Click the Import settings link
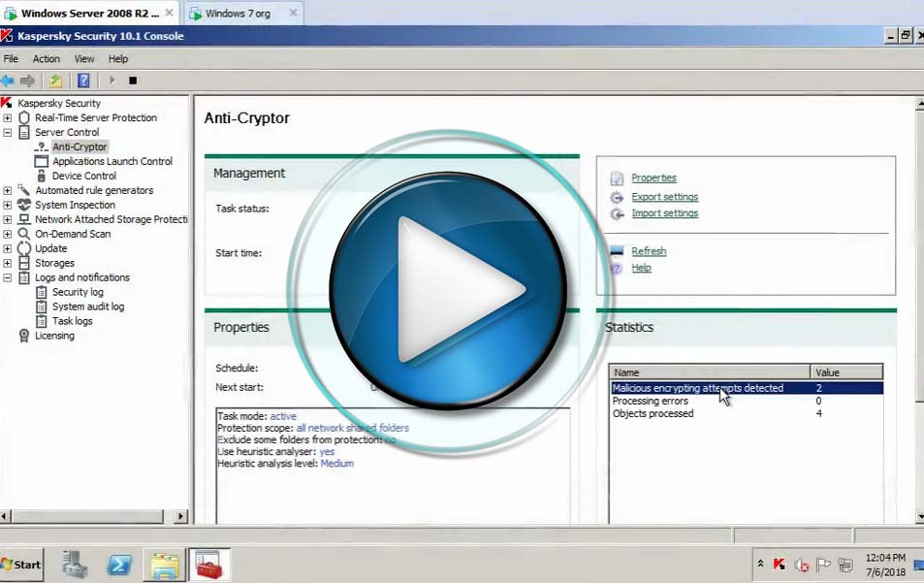The height and width of the screenshot is (583, 924). 665,213
